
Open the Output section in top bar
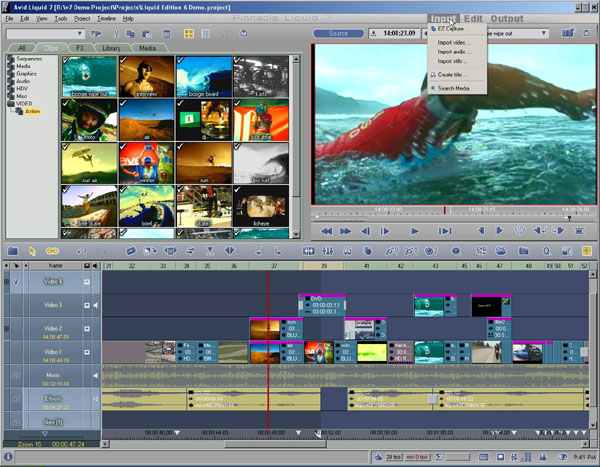tap(507, 19)
